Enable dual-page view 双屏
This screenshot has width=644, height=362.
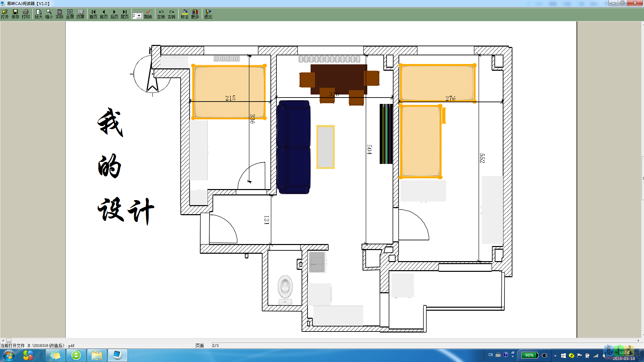[80, 14]
